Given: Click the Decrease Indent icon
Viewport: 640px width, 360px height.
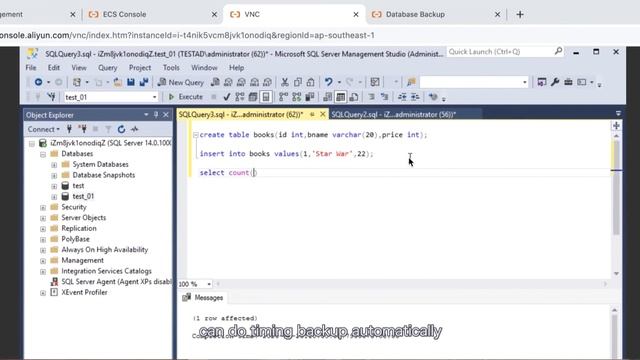Looking at the screenshot, I should tap(402, 97).
